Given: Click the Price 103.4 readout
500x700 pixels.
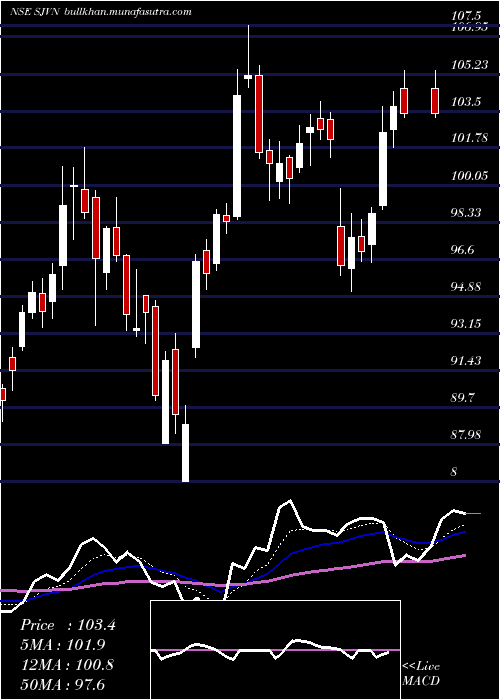Looking at the screenshot, I should (68, 625).
